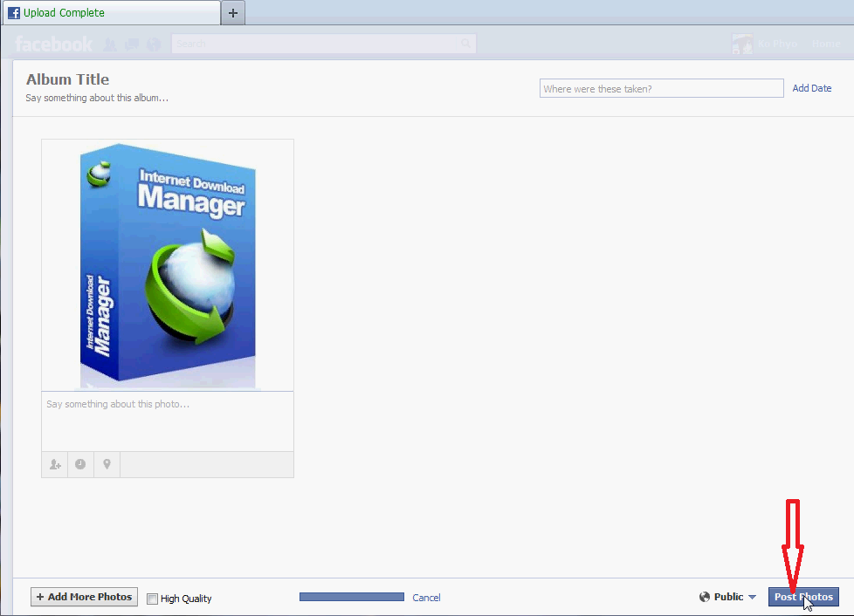Click the clock date icon under photo
Screen dimensions: 854x616
[80, 464]
